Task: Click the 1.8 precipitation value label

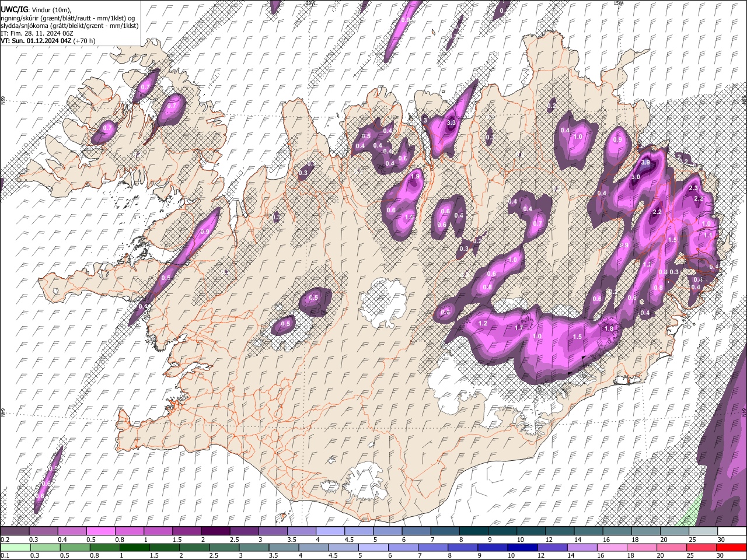Action: point(609,328)
